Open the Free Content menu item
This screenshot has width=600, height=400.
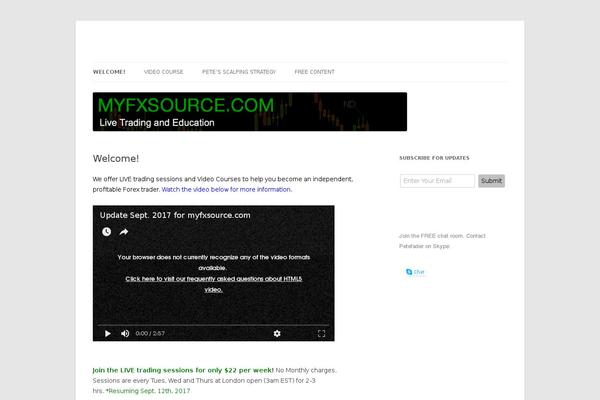314,72
